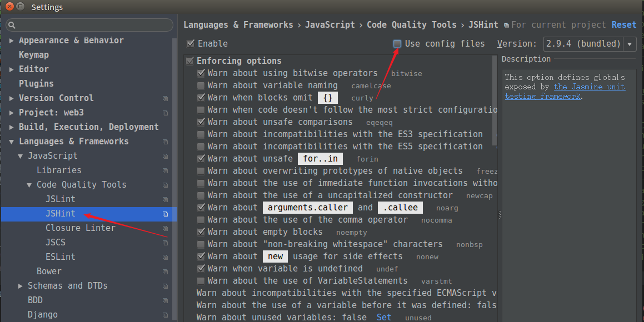Select JSLint in Code Quality Tools
644x322 pixels.
coord(61,199)
